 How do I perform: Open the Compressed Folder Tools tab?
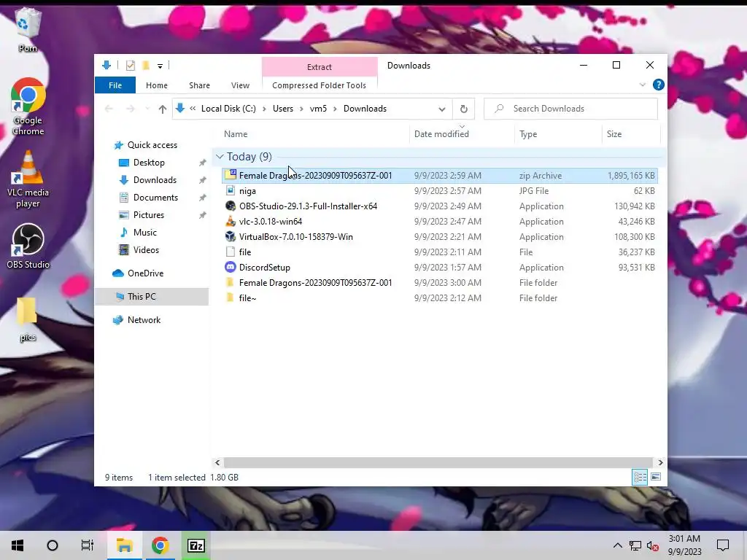(x=320, y=85)
